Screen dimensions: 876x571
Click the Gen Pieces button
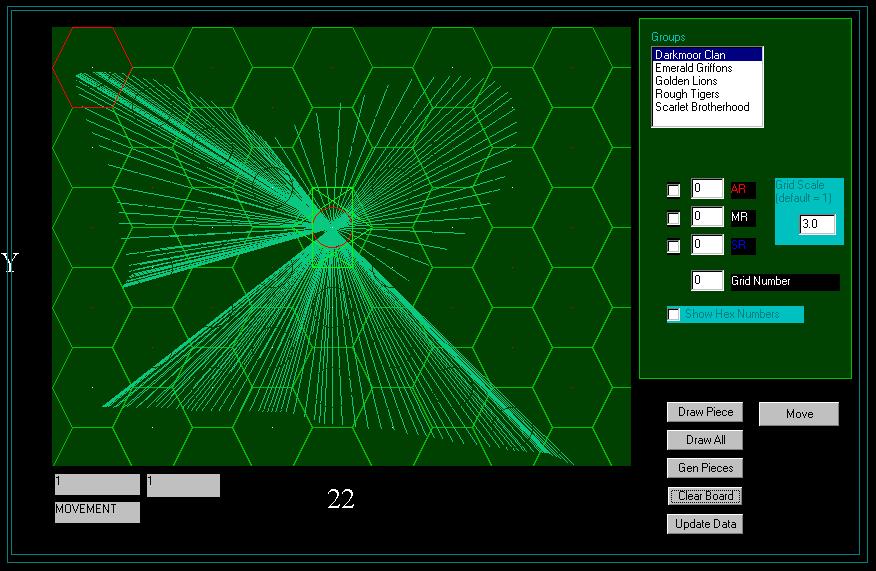(705, 468)
